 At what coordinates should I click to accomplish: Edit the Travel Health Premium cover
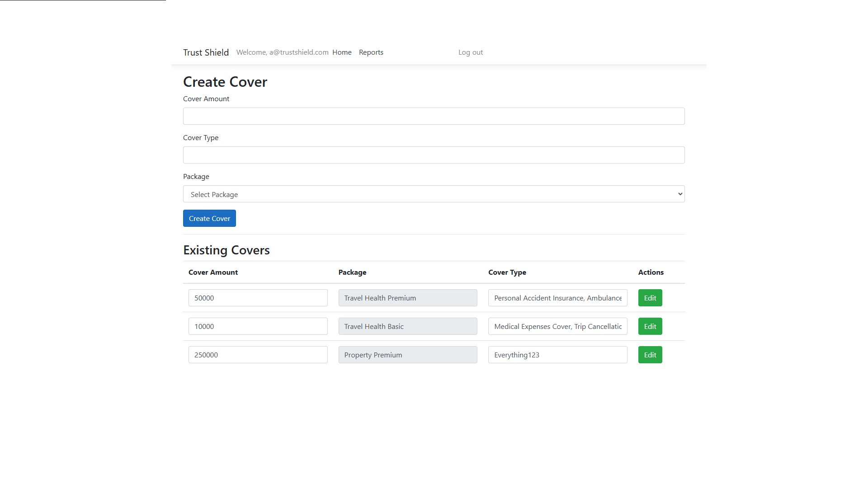coord(650,298)
